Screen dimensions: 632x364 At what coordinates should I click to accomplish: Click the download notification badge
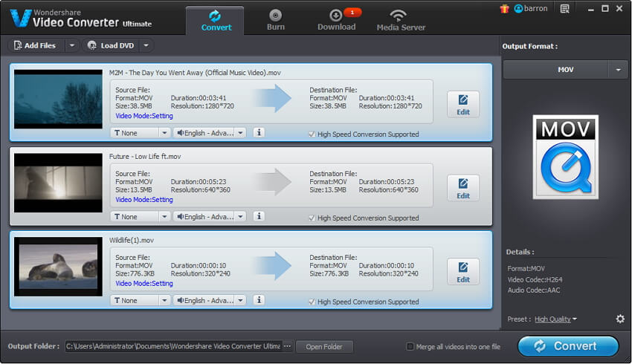(352, 13)
